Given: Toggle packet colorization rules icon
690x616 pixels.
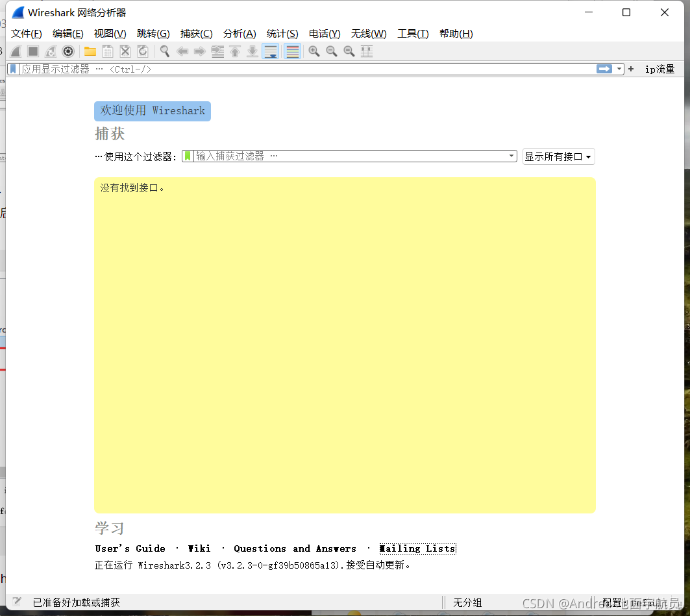Looking at the screenshot, I should [x=293, y=51].
